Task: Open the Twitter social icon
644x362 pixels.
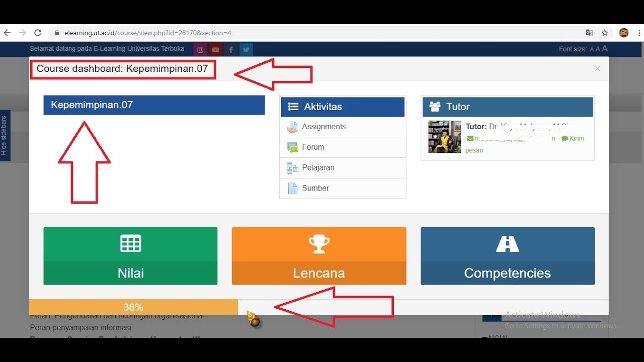Action: 246,49
